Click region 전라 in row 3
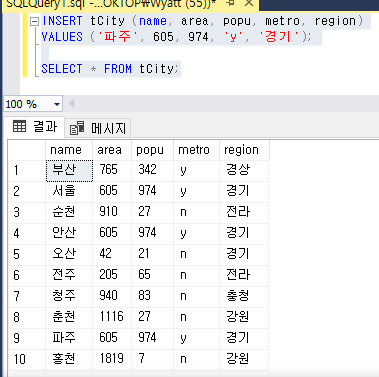The width and height of the screenshot is (379, 377). 244,212
